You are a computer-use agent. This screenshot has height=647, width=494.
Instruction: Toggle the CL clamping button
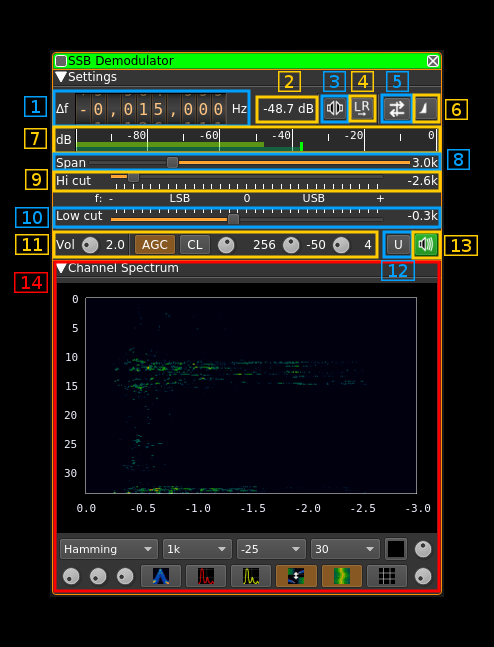tap(195, 245)
